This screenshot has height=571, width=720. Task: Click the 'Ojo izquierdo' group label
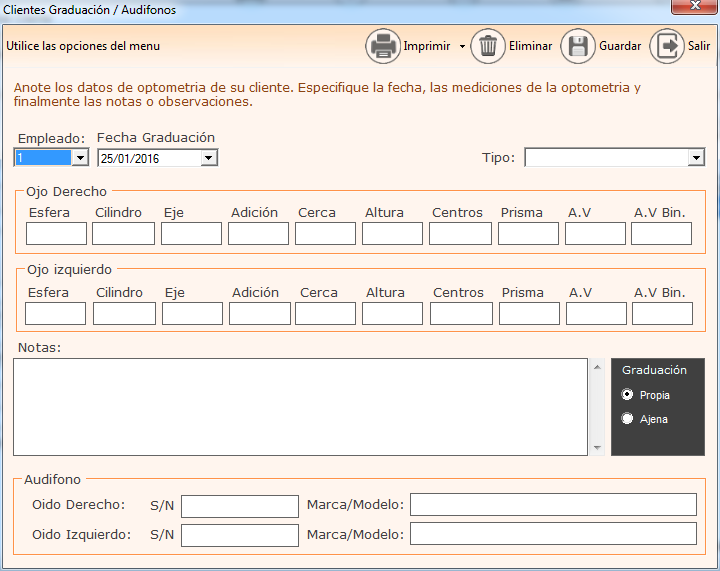point(69,269)
